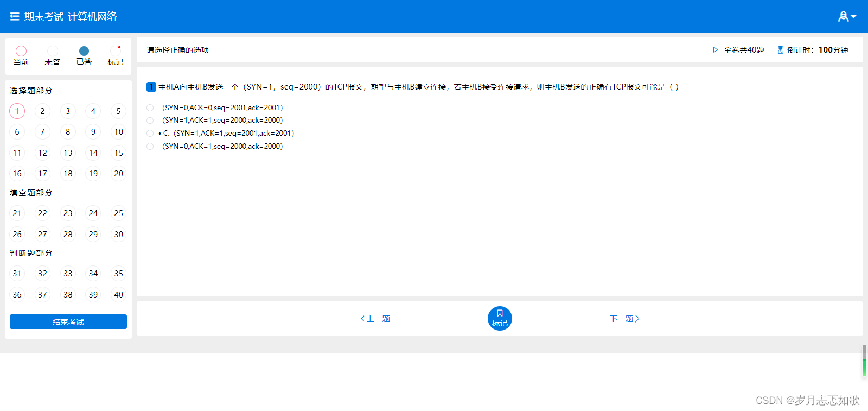
Task: Open true/false question 37
Action: [x=42, y=295]
